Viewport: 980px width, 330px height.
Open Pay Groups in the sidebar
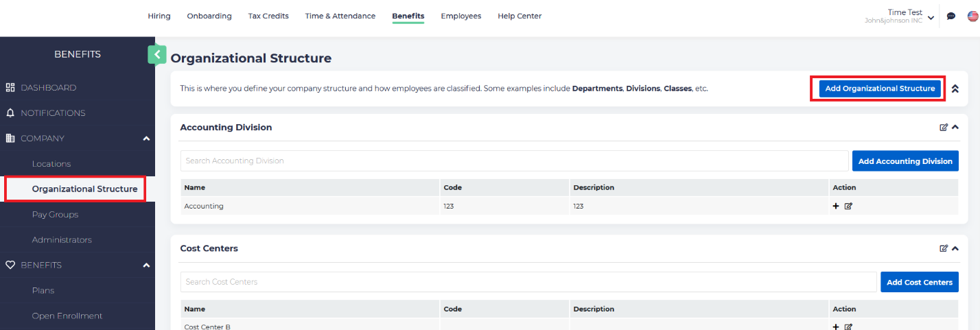click(55, 215)
